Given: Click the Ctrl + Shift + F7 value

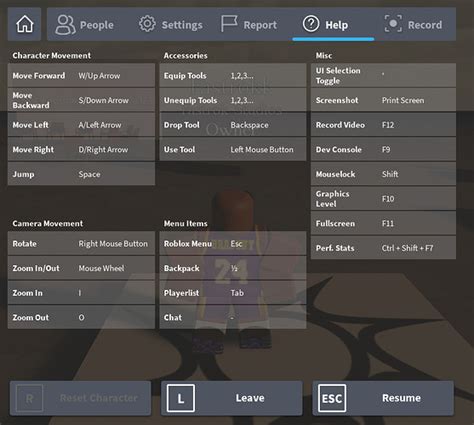Looking at the screenshot, I should tap(407, 248).
